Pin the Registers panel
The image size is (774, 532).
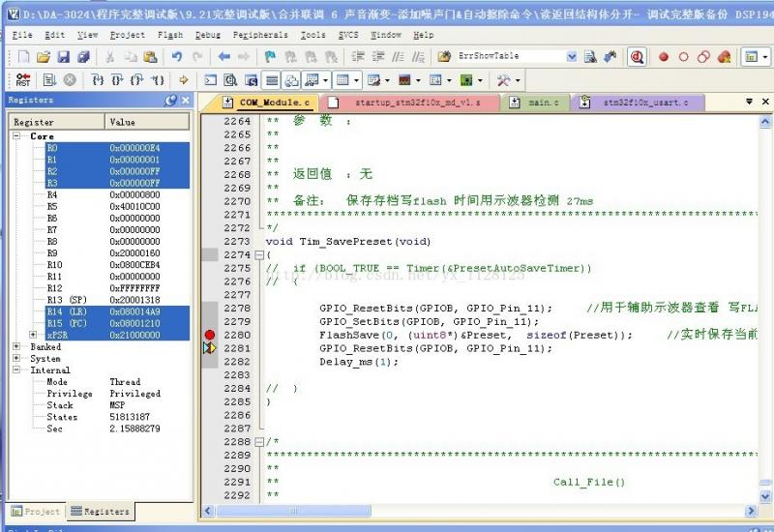pyautogui.click(x=171, y=101)
